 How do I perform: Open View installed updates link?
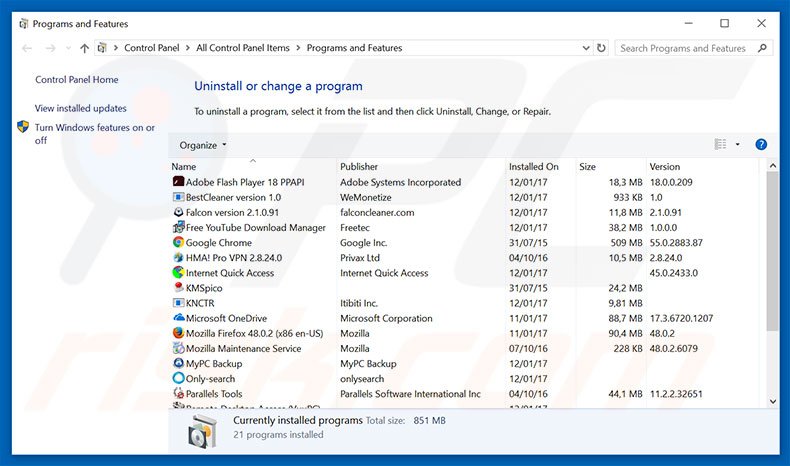tap(81, 108)
